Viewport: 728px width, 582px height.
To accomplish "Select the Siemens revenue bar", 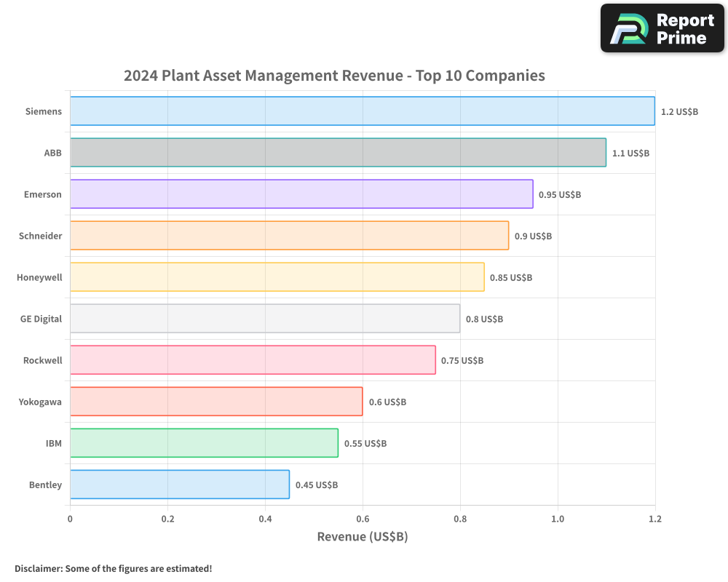I will click(362, 111).
